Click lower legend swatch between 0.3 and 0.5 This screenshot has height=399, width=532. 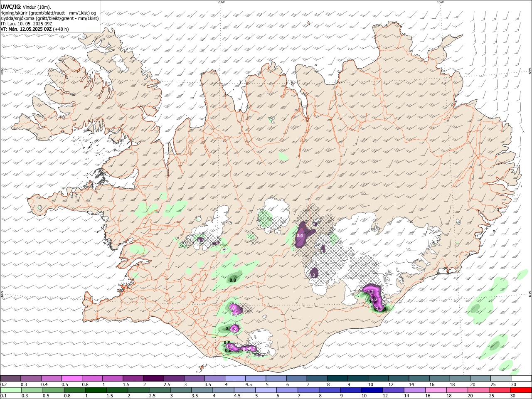point(32,390)
